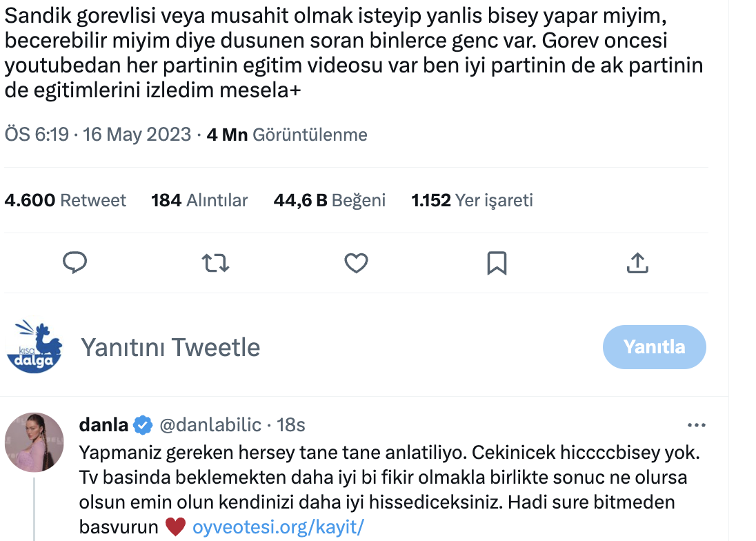Open the ÖS 6:19 · 16 May 2023 timestamp
This screenshot has width=756, height=541.
[98, 135]
